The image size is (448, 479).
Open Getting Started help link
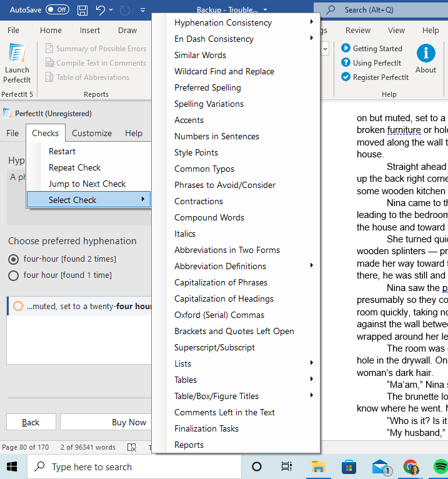[372, 48]
